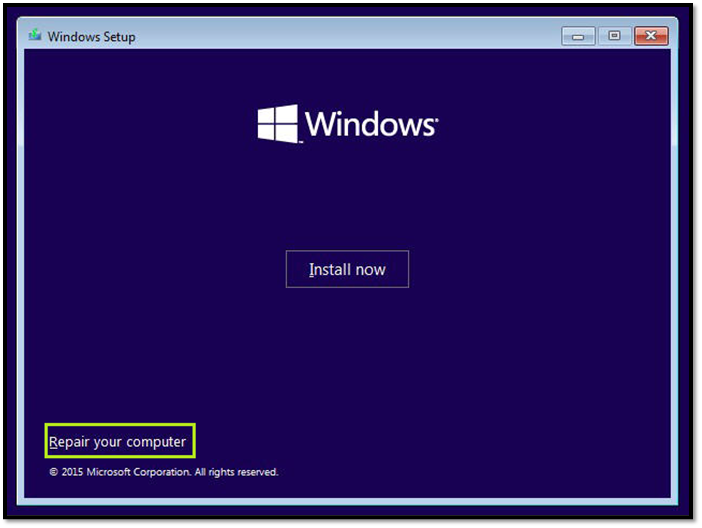Click the word computer in the repair link
The image size is (702, 528).
155,441
